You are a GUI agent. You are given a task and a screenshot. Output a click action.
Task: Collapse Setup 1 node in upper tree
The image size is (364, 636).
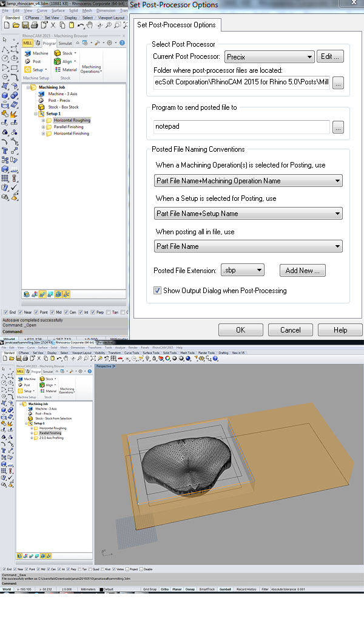(x=36, y=114)
